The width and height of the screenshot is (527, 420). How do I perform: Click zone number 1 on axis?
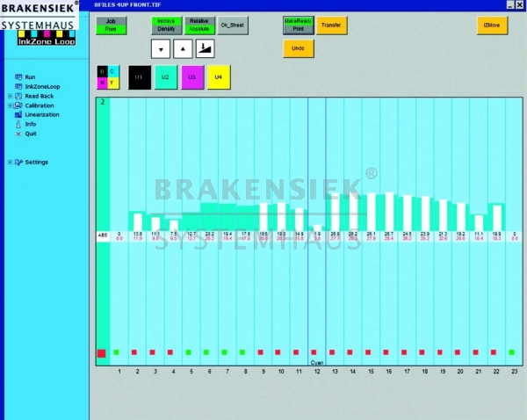pyautogui.click(x=119, y=372)
